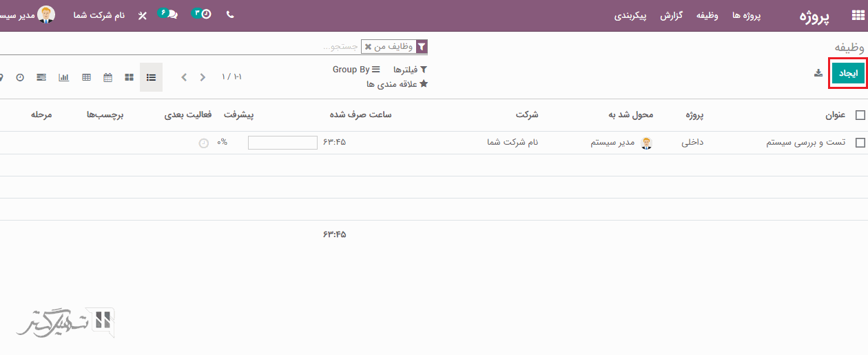Switch to list view icon
Viewport: 868px width, 355px height.
[151, 77]
